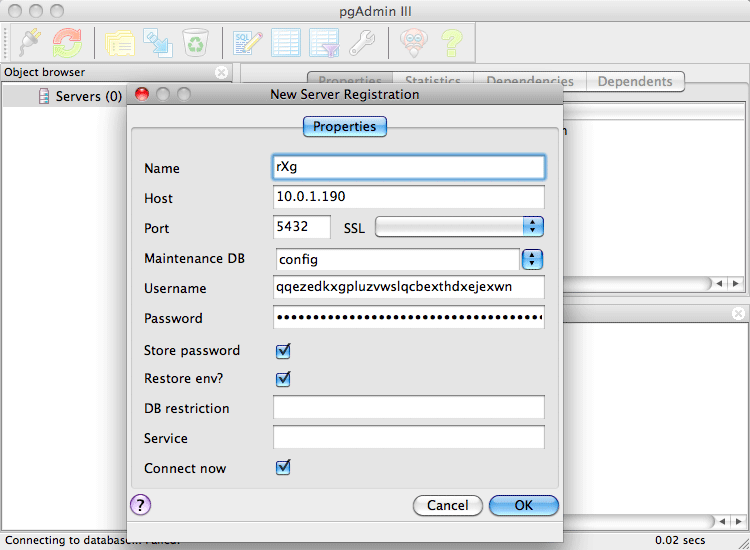Open the filtered table view icon
750x550 pixels.
pos(324,43)
